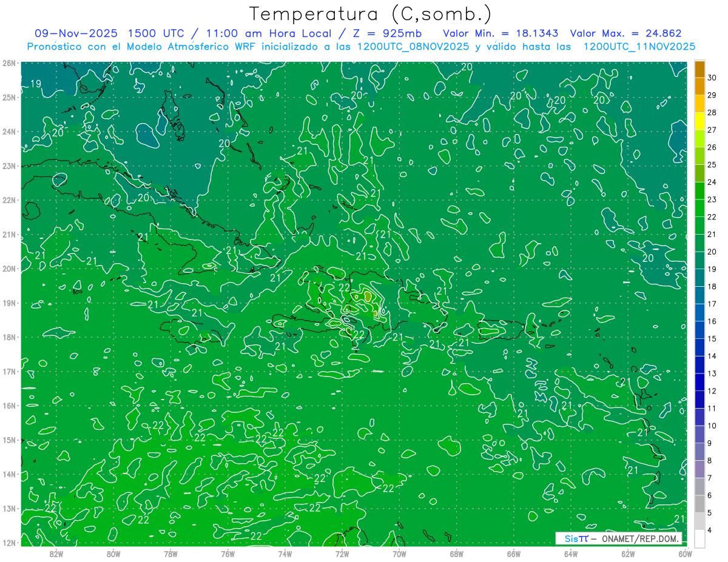The height and width of the screenshot is (562, 728).
Task: Click the yellow colorbar swatch between 27 and 28
Action: point(700,121)
